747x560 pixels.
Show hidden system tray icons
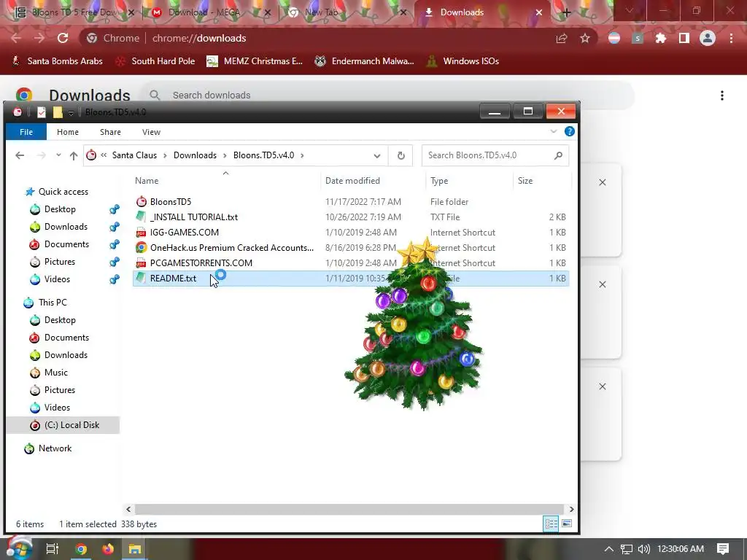tap(609, 549)
